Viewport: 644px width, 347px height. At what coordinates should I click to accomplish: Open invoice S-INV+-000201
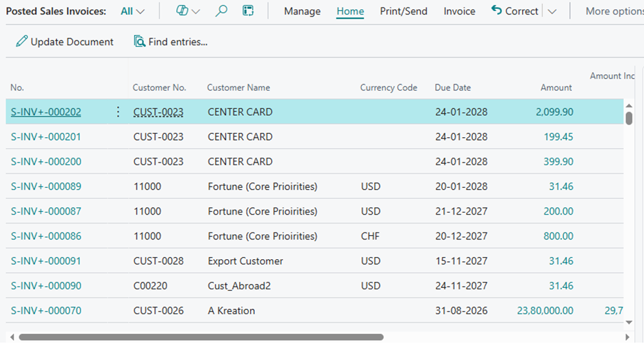point(46,136)
